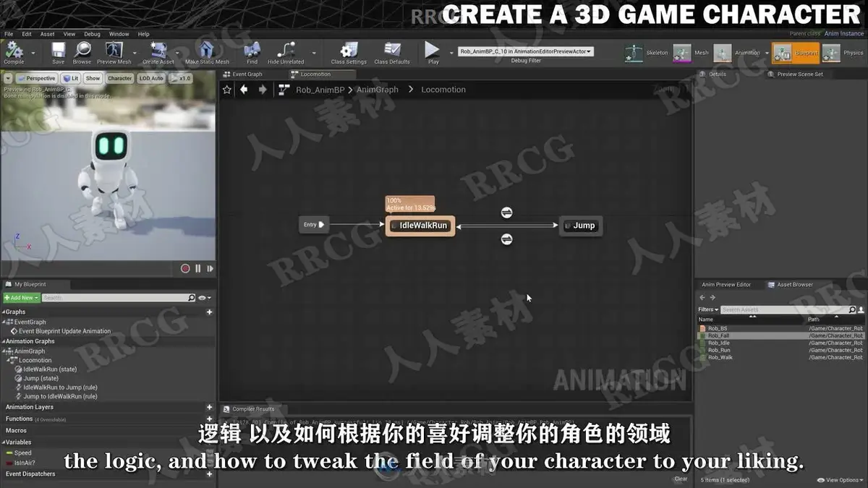Open the Window menu

coord(119,34)
